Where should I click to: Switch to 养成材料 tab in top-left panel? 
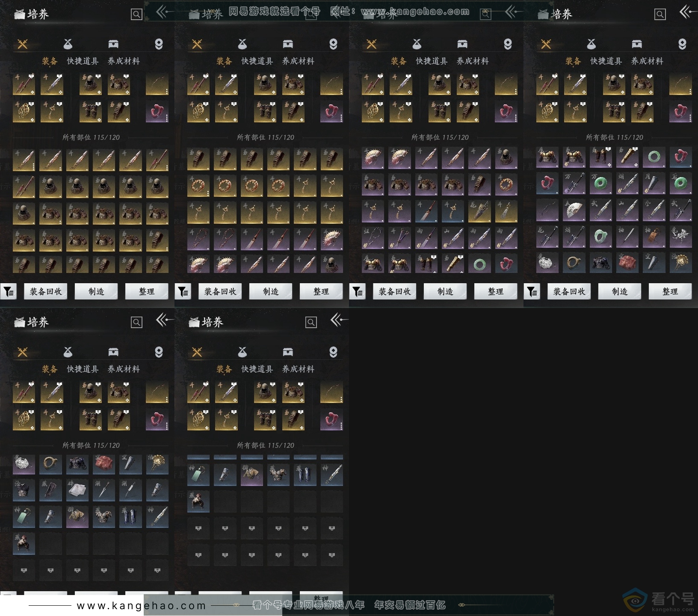click(x=124, y=61)
